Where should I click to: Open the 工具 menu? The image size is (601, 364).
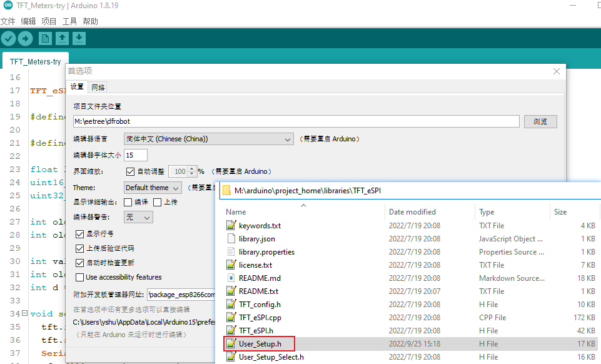coord(70,21)
